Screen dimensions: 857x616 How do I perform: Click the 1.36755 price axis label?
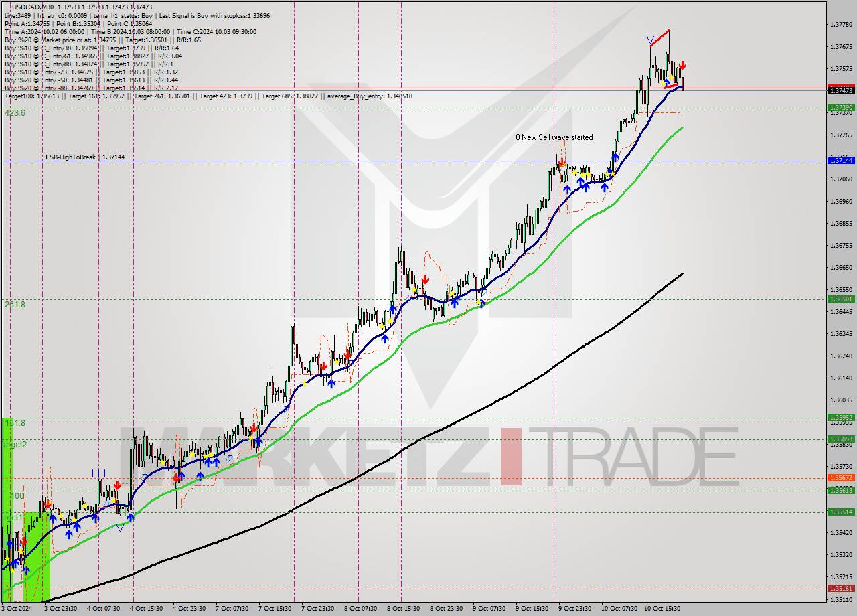(x=841, y=245)
